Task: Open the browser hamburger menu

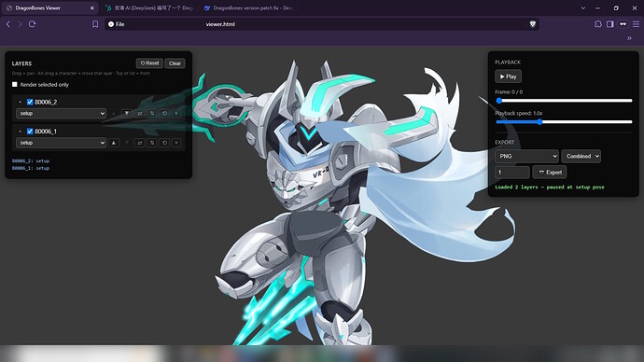Action: click(x=636, y=24)
